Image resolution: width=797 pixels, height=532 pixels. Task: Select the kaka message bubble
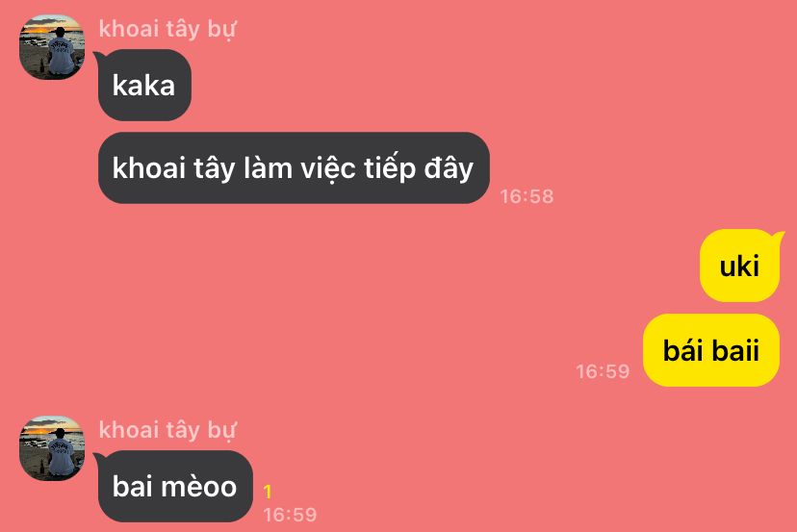coord(144,85)
